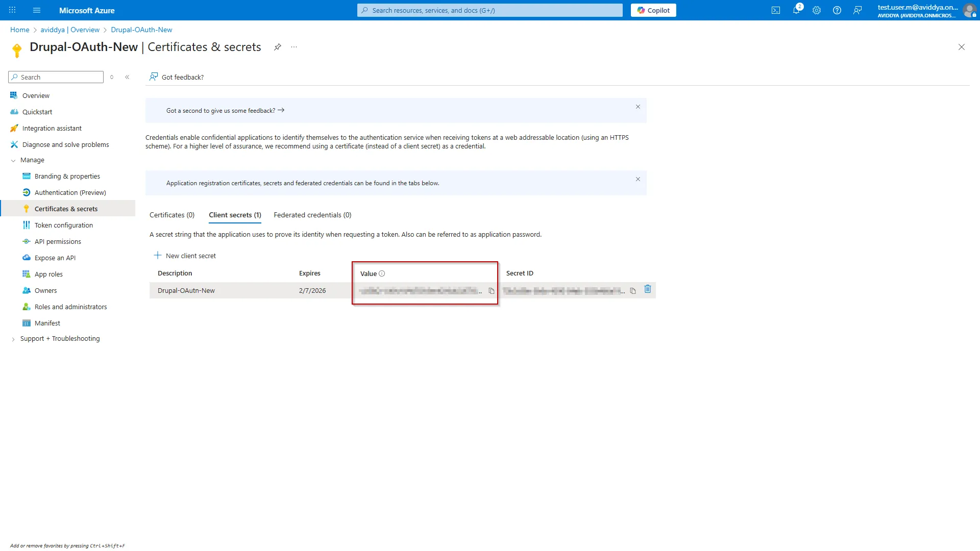
Task: Open Token configuration
Action: point(64,225)
